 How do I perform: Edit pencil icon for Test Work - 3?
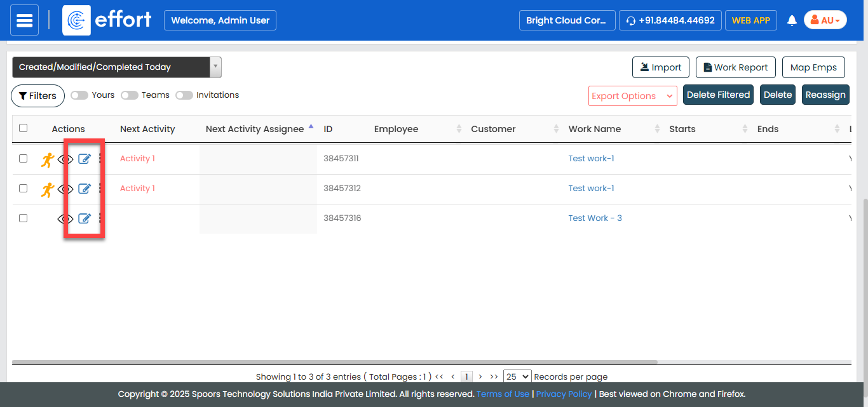tap(85, 218)
